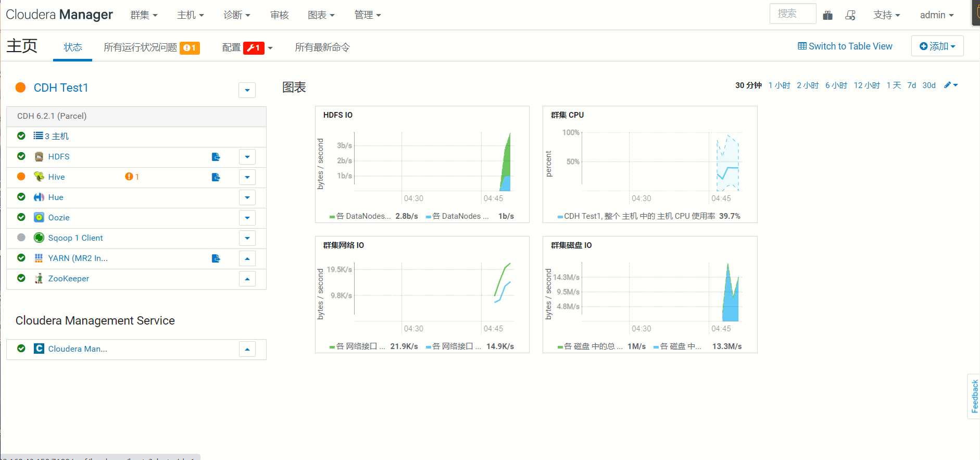Click the Sqoop 1 Client icon
The width and height of the screenshot is (980, 460).
pyautogui.click(x=39, y=238)
